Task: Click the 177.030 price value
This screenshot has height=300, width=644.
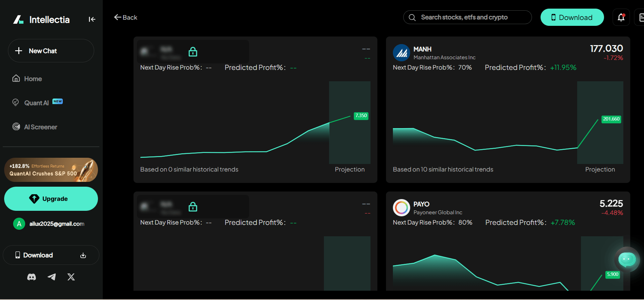Action: [606, 49]
